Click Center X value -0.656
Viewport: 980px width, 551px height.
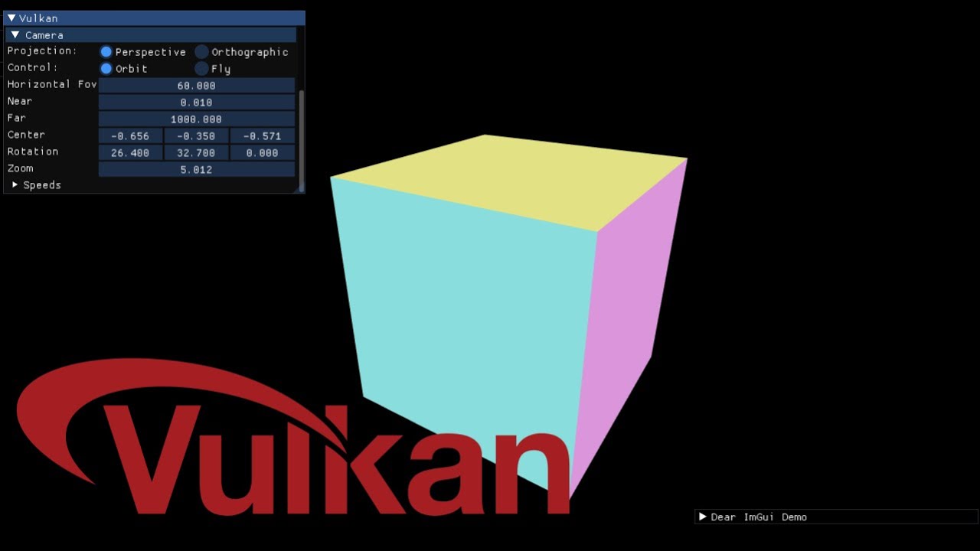tap(130, 136)
